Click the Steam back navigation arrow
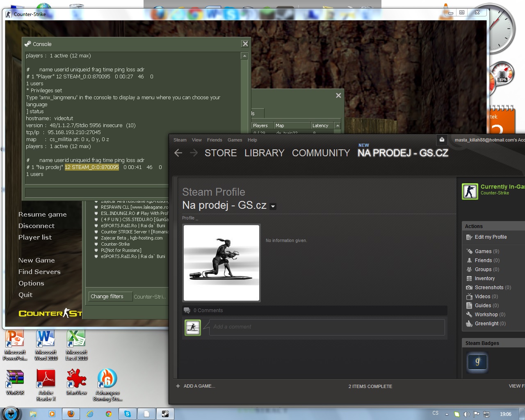525x420 pixels. pyautogui.click(x=178, y=153)
